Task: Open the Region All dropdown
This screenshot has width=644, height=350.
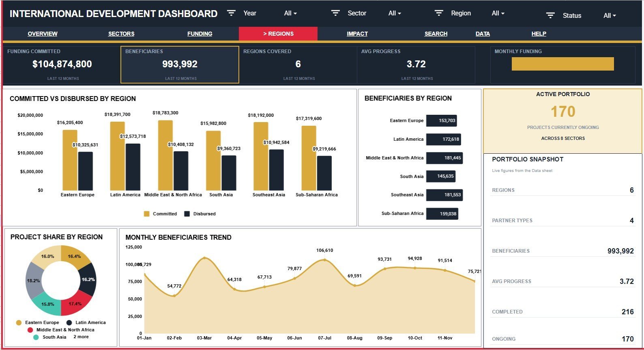Action: click(x=498, y=13)
